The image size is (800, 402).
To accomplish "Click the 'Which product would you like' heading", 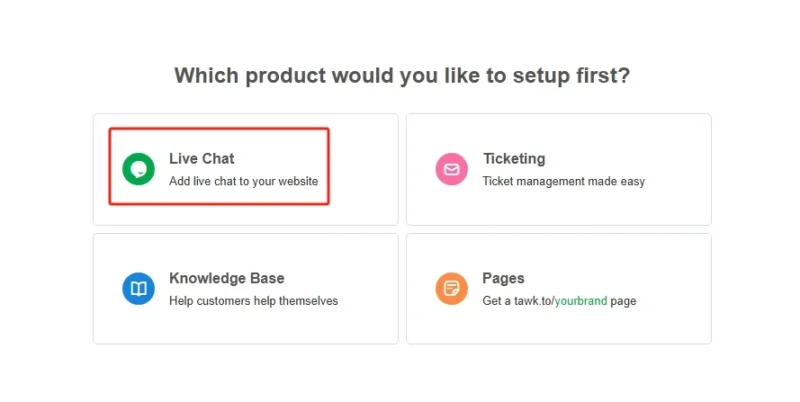I will pyautogui.click(x=402, y=76).
